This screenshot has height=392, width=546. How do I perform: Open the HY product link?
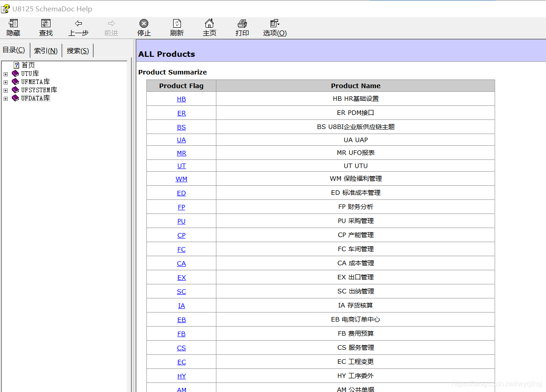181,376
